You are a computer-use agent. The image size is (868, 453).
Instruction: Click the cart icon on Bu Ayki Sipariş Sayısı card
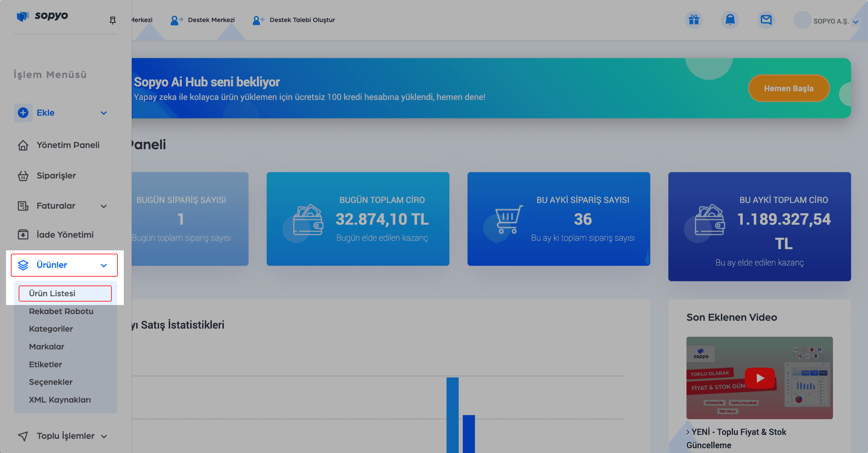pyautogui.click(x=509, y=220)
